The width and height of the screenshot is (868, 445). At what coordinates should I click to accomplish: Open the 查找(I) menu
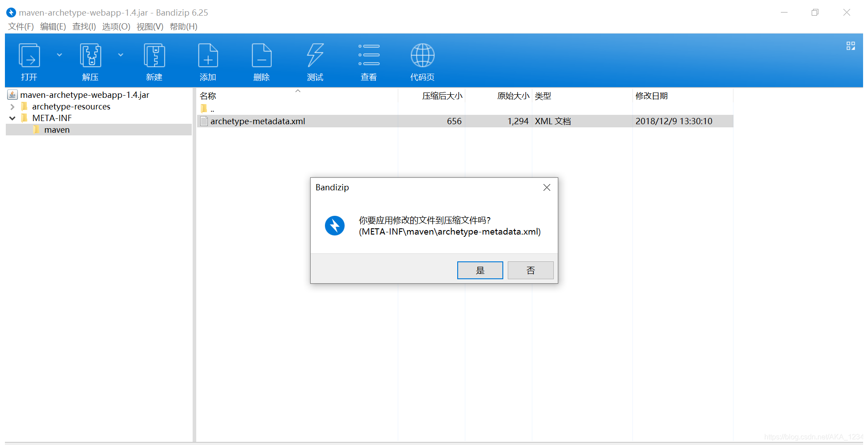pos(84,26)
